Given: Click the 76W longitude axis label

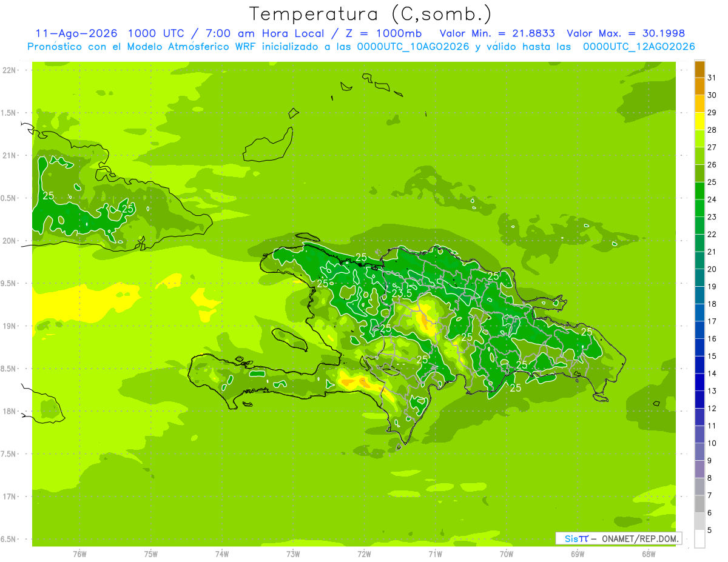Looking at the screenshot, I should coord(79,554).
